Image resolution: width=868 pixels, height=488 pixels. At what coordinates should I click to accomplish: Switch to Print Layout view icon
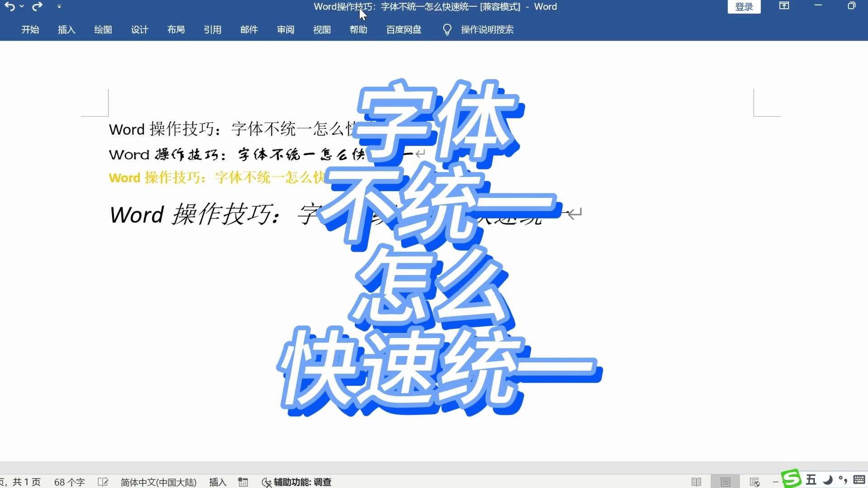[725, 482]
